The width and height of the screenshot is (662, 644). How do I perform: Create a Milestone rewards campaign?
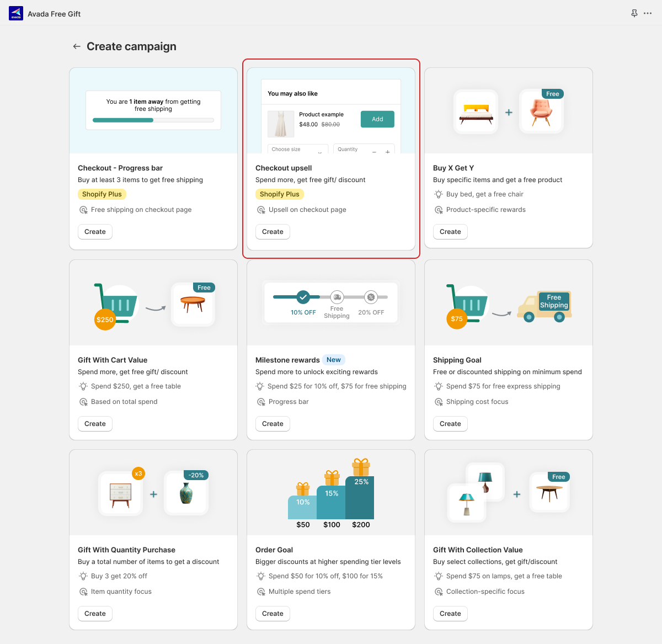click(273, 424)
